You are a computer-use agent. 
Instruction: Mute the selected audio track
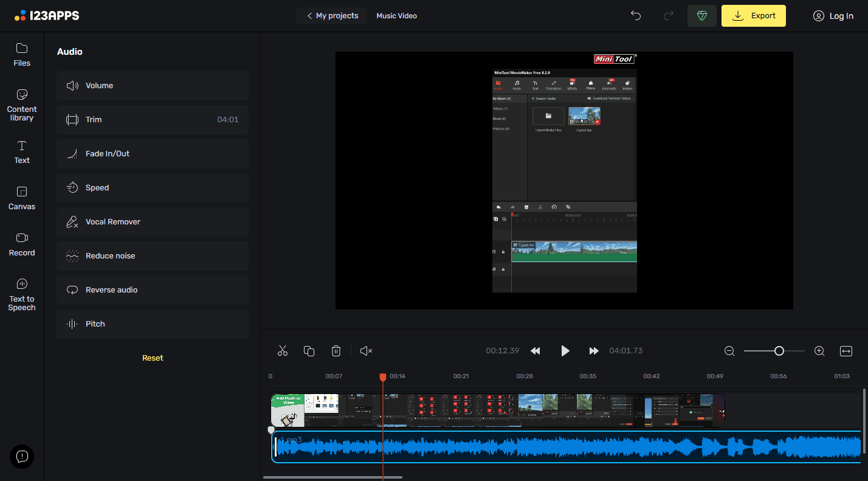click(366, 351)
